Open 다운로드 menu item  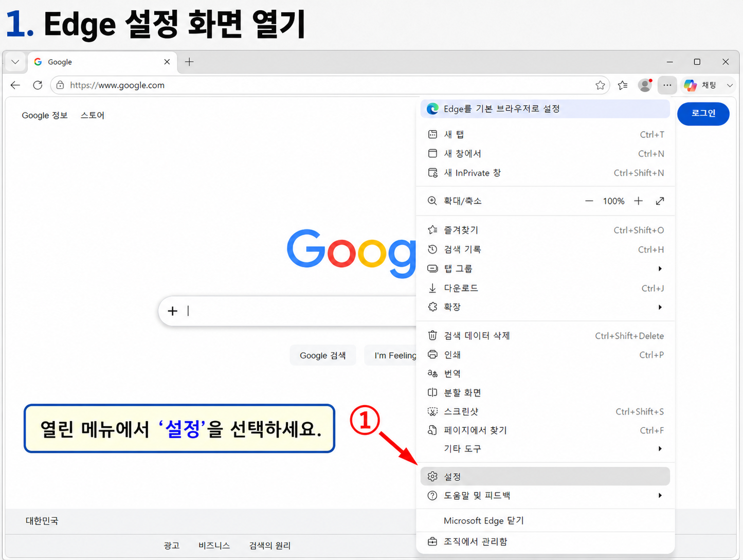[545, 288]
